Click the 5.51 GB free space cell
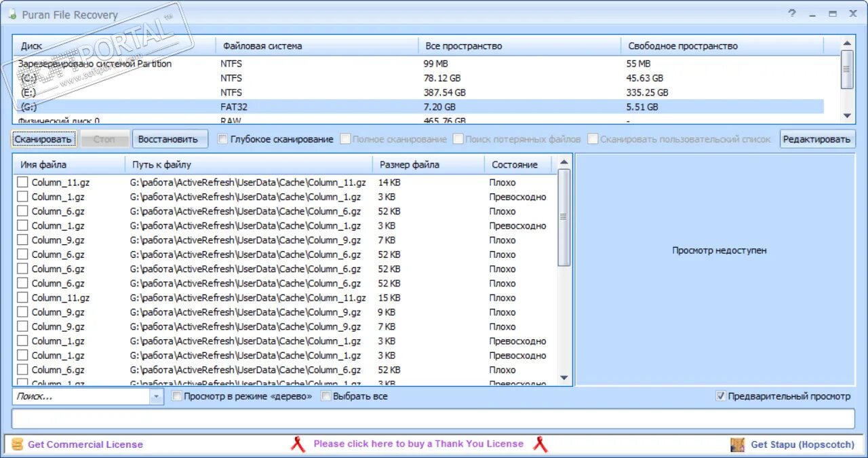Screen dimensions: 868x458 pos(642,107)
